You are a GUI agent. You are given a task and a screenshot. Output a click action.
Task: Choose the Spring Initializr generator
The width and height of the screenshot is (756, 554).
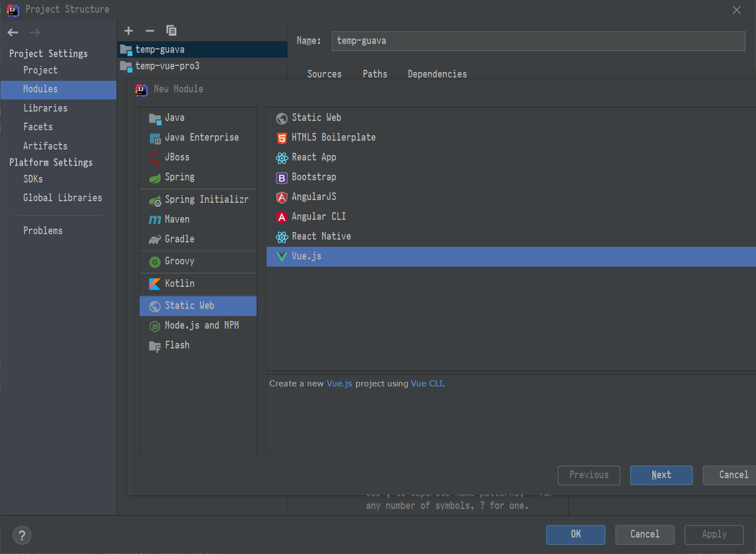198,200
